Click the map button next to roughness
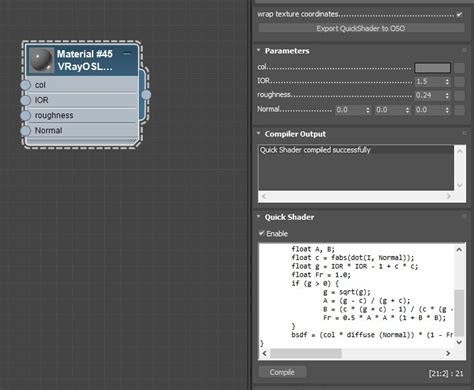 coord(459,96)
